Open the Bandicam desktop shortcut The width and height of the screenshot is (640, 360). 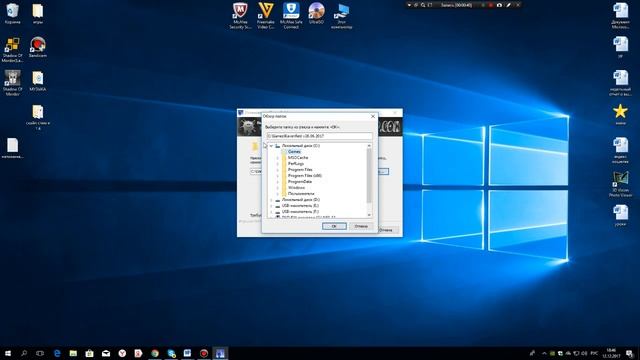click(x=38, y=47)
